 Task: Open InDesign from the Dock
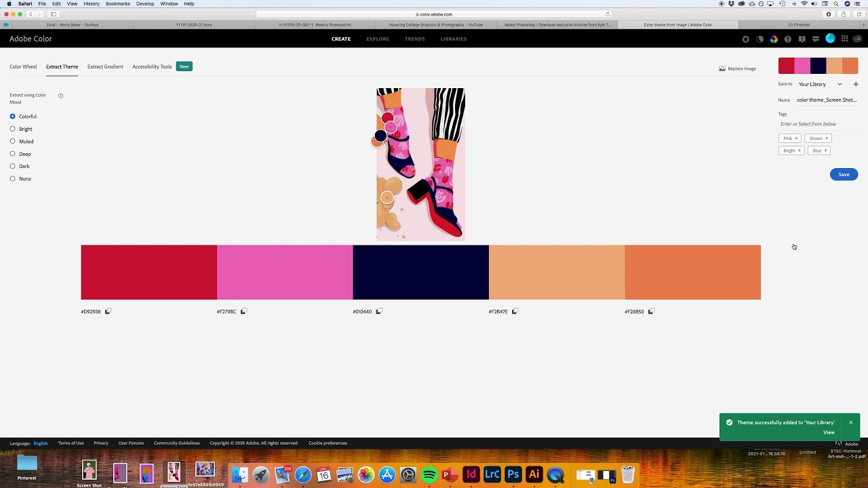point(471,474)
